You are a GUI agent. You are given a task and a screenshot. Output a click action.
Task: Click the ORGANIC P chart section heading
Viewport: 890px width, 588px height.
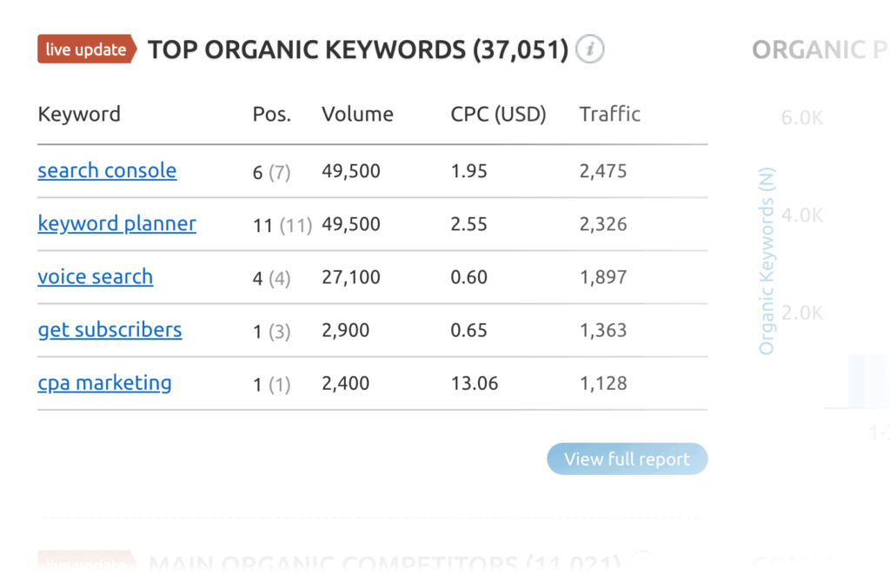click(x=820, y=50)
